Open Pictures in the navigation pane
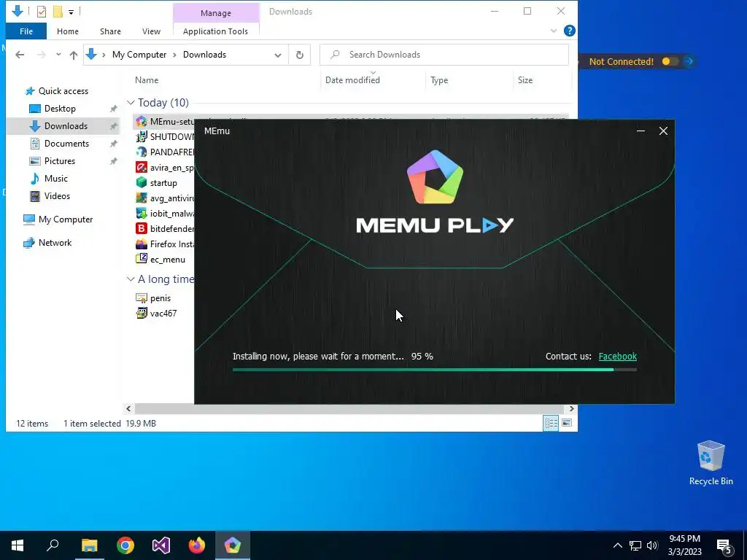This screenshot has width=747, height=560. tap(60, 161)
